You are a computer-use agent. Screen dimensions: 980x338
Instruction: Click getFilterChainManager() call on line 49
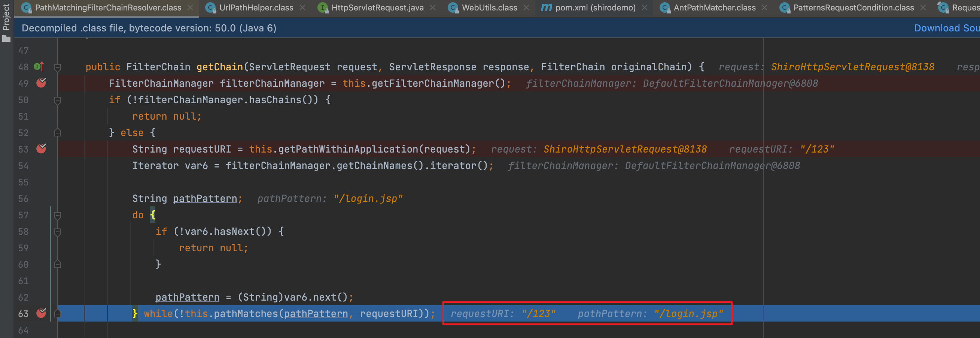[438, 83]
